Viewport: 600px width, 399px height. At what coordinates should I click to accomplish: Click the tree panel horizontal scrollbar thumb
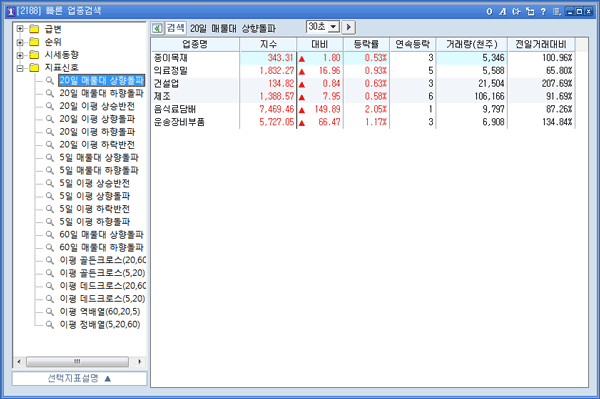point(77,362)
